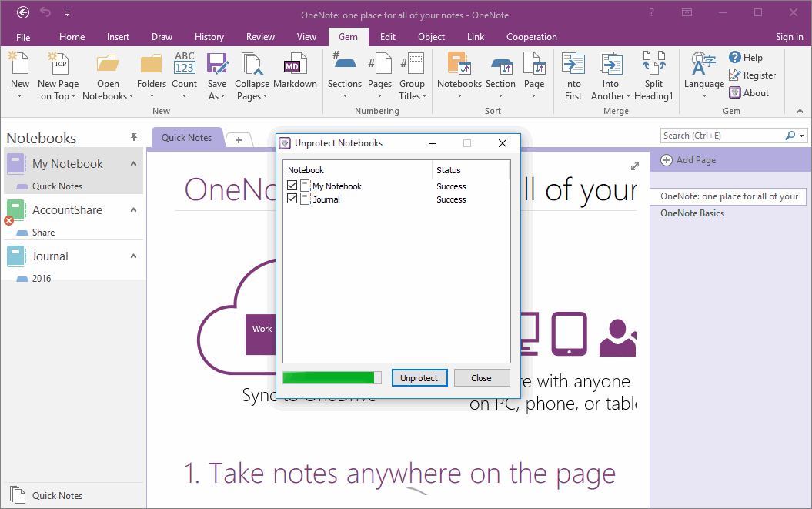Open the Cooperation ribbon tab
Viewport: 812px width, 509px height.
tap(531, 37)
